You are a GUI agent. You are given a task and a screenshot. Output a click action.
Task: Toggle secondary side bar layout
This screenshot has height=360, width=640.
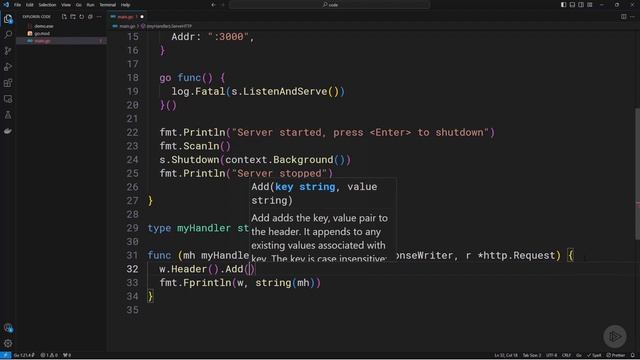click(581, 5)
